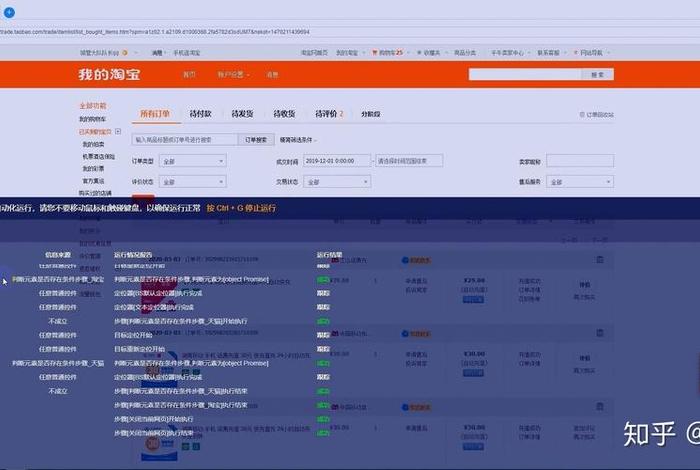
Task: Expand the 账户设置 menu in orange header
Action: [233, 75]
